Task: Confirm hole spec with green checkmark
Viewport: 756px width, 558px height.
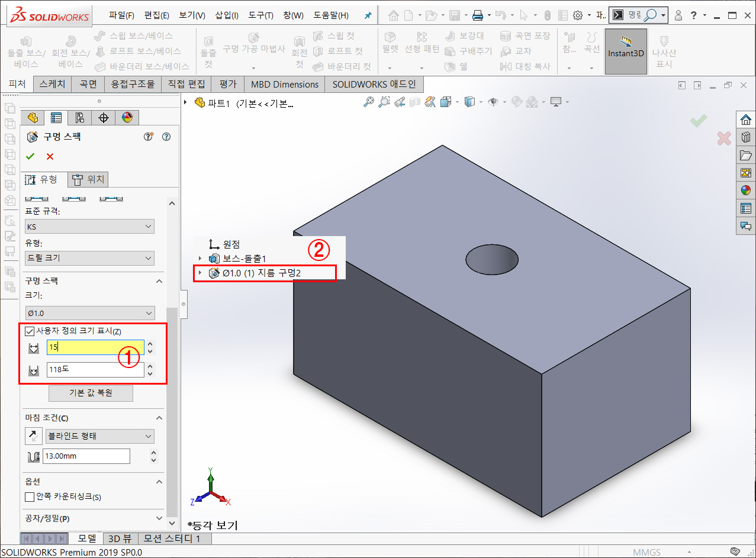Action: tap(30, 156)
